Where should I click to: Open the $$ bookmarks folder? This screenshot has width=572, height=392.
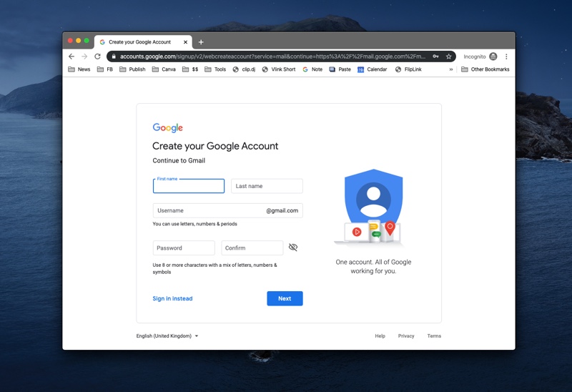click(x=190, y=69)
